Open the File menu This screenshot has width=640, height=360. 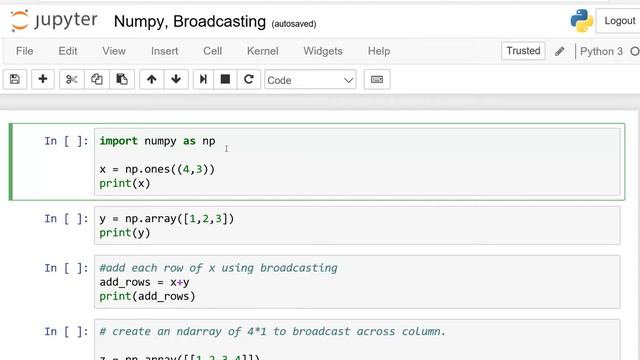[x=24, y=51]
